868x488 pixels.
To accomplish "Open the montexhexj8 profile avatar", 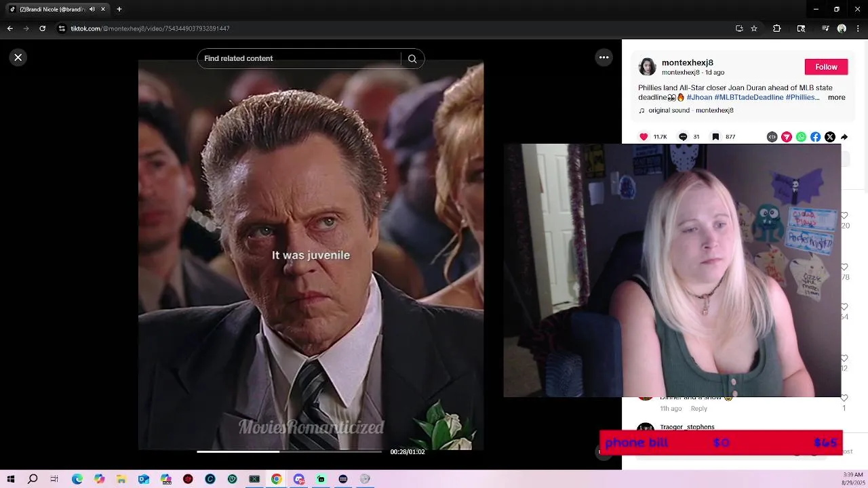I will click(x=648, y=66).
